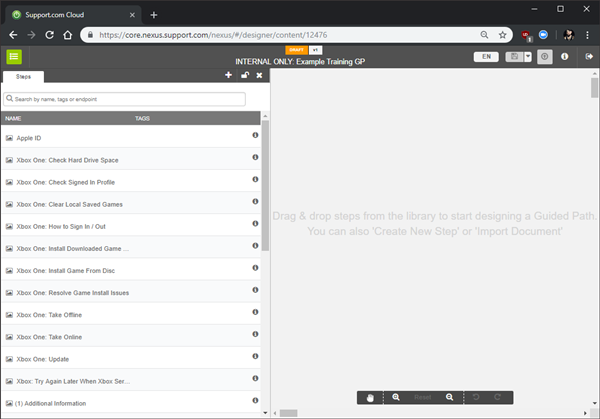Click the steps list scroll down arrow
Image resolution: width=600 pixels, height=419 pixels.
tap(265, 413)
